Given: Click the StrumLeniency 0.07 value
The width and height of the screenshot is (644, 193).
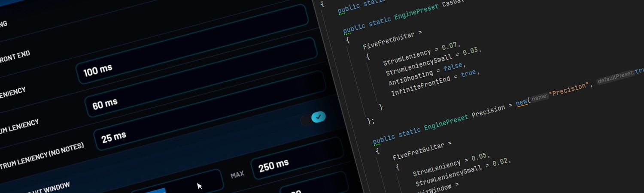Looking at the screenshot, I should (451, 45).
